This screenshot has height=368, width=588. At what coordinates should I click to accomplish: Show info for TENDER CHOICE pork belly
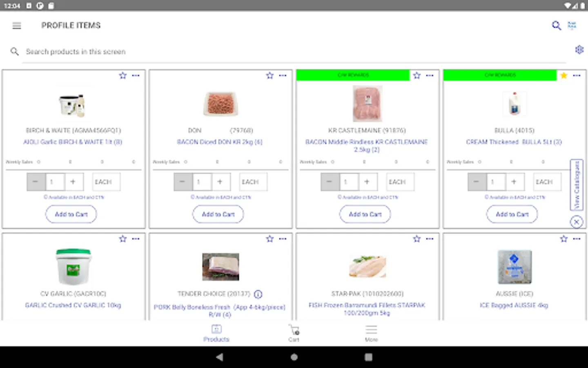[258, 294]
